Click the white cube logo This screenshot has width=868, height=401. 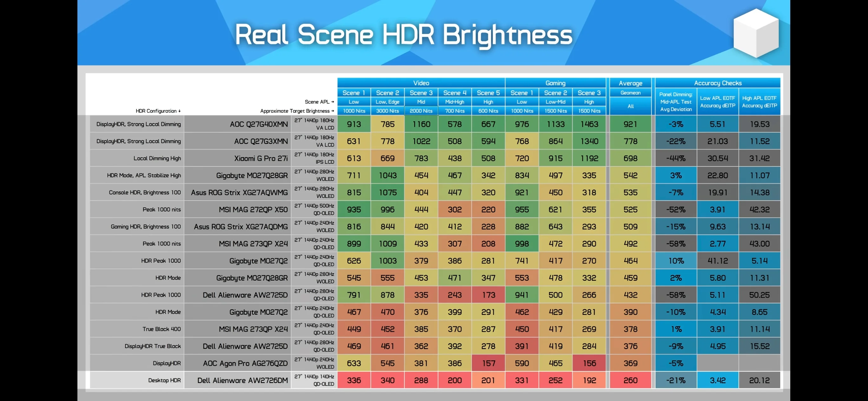point(756,33)
